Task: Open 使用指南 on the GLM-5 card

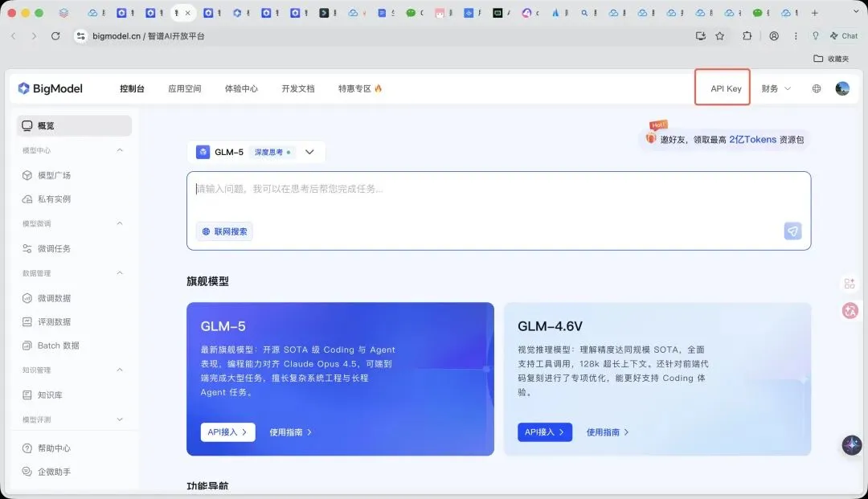Action: pos(291,432)
